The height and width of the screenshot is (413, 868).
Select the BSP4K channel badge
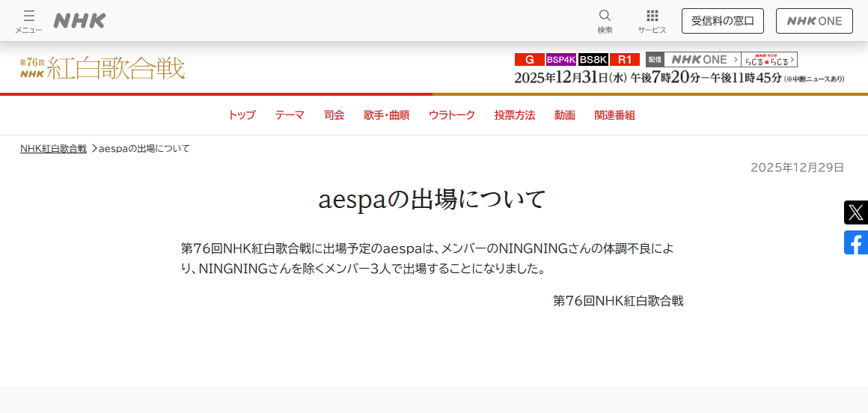(x=561, y=59)
